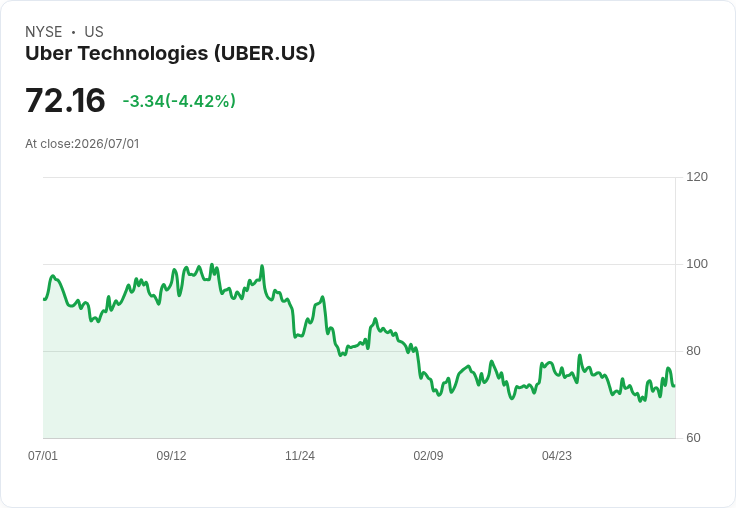Click the 02/09 date label on x-axis

click(x=428, y=455)
